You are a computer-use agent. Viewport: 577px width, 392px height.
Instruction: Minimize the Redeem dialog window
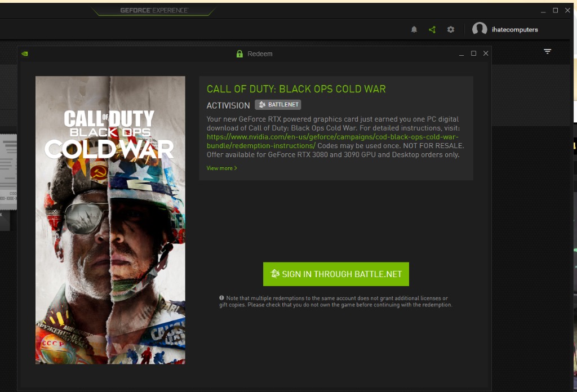[461, 54]
